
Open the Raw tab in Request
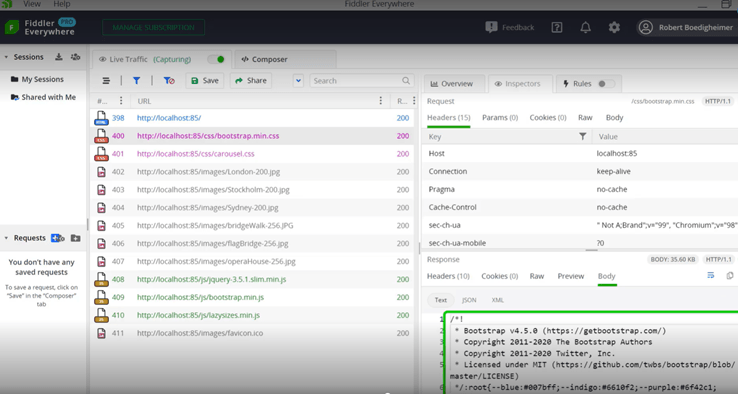[585, 118]
